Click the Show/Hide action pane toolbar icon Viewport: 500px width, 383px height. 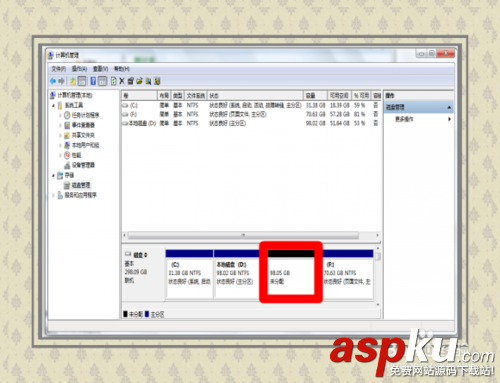(103, 81)
